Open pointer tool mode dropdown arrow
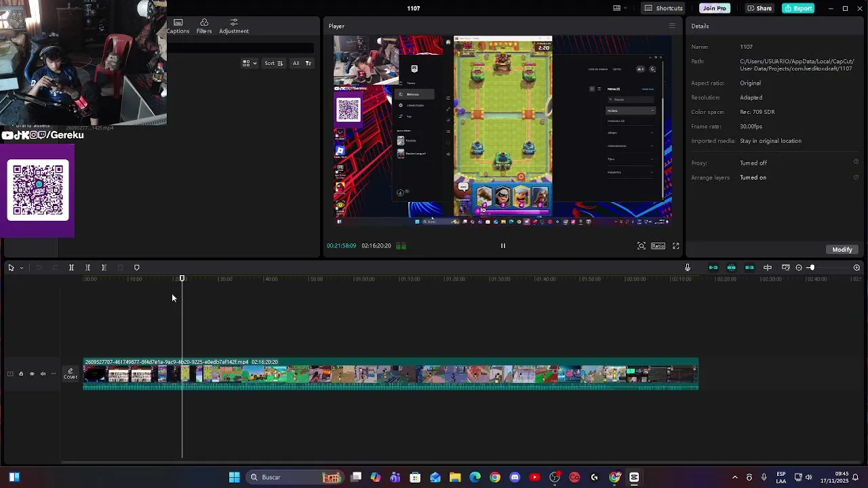Screen dimensions: 868x488 (21, 268)
